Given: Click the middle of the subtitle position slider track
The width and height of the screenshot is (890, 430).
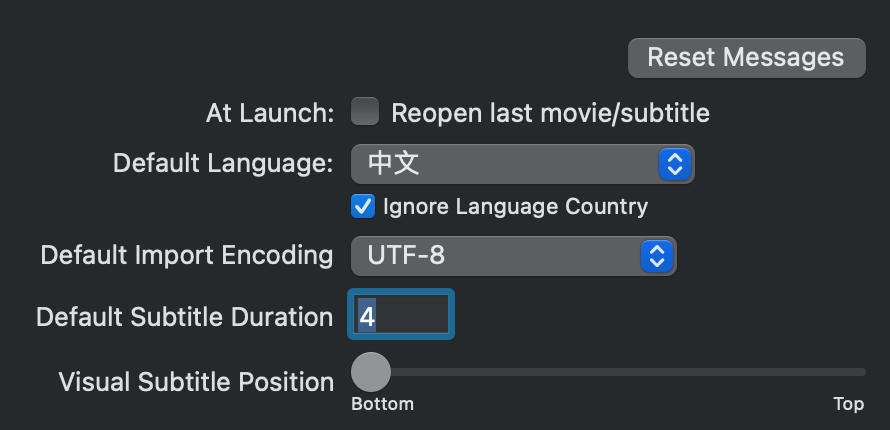Looking at the screenshot, I should click(x=610, y=372).
